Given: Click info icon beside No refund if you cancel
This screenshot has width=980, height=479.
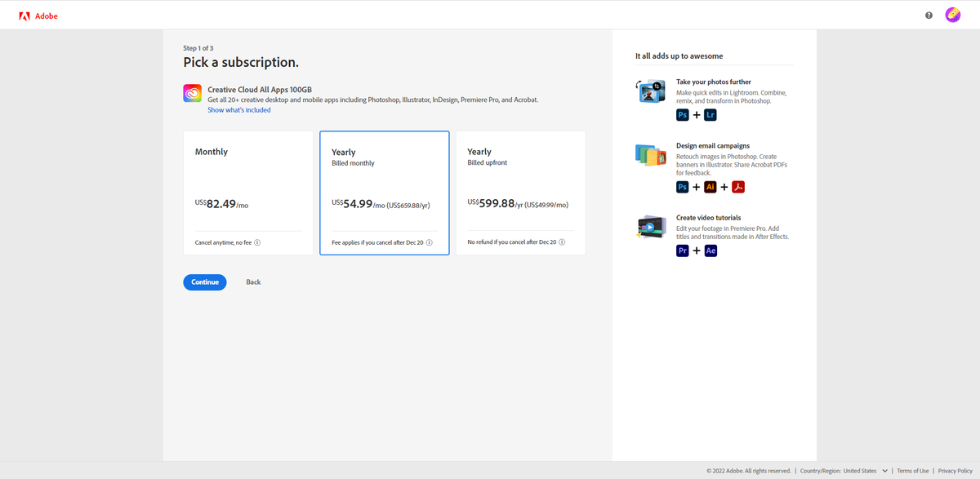Looking at the screenshot, I should pos(562,242).
